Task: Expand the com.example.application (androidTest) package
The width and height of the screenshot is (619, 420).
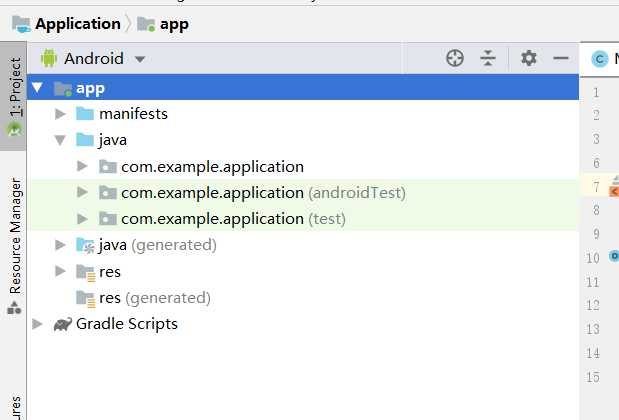Action: coord(82,193)
